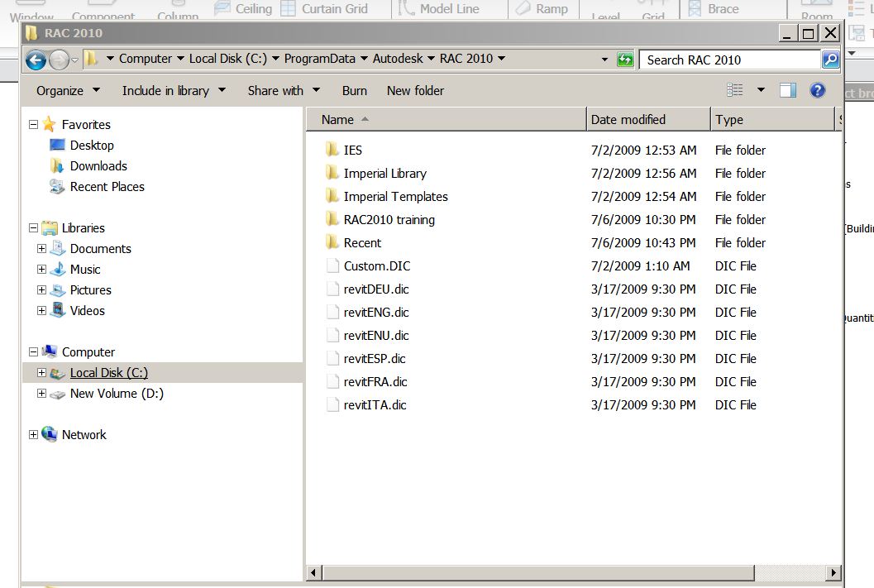Click the Libraries icon in navigation pane

point(49,227)
